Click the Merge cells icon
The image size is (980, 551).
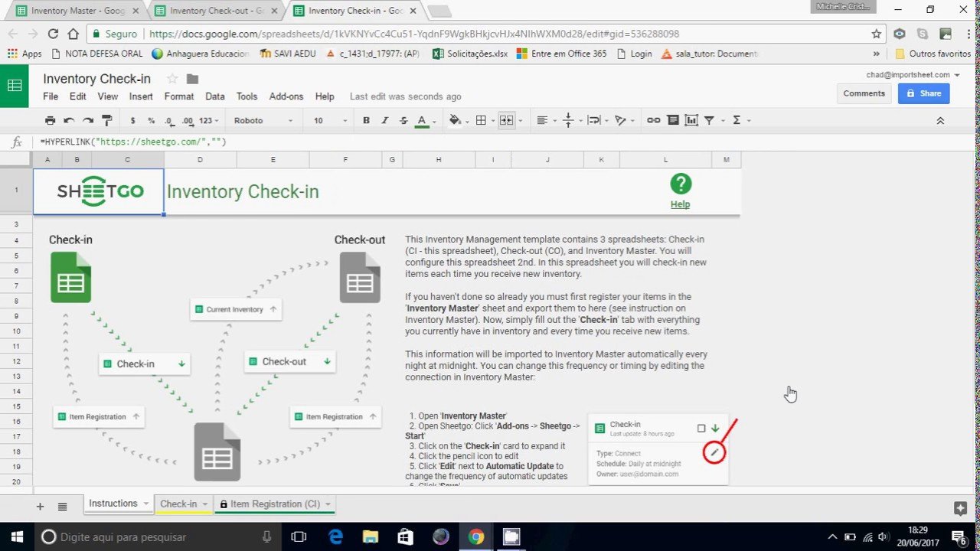(x=506, y=120)
